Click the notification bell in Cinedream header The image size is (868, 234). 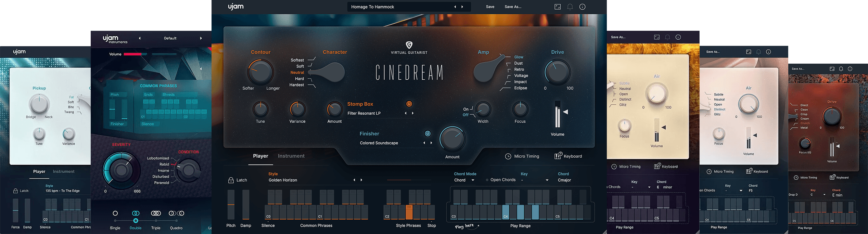coord(570,7)
